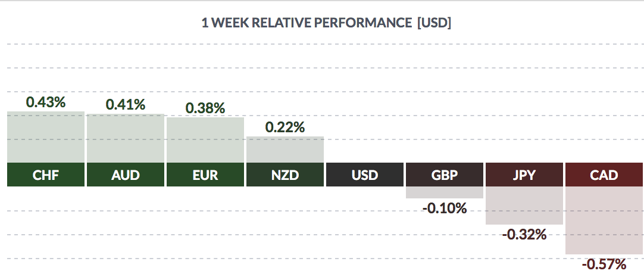Click the 1 Week Relative Performance title
This screenshot has width=644, height=280.
(327, 23)
